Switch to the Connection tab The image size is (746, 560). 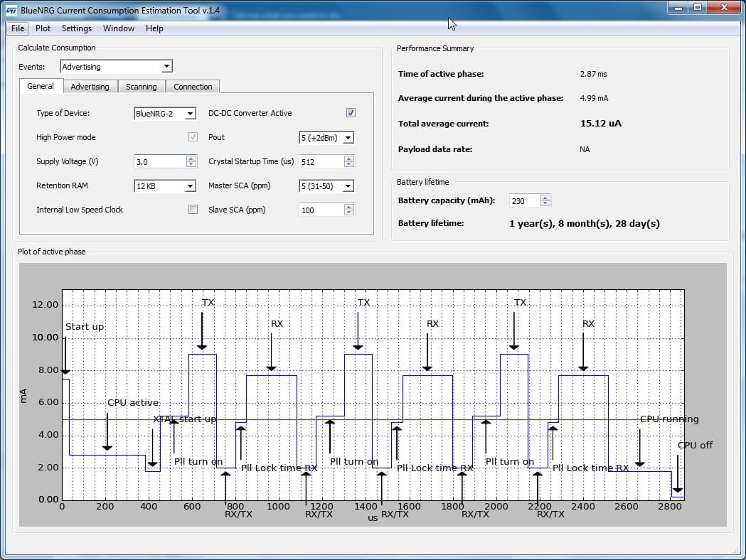[x=193, y=87]
